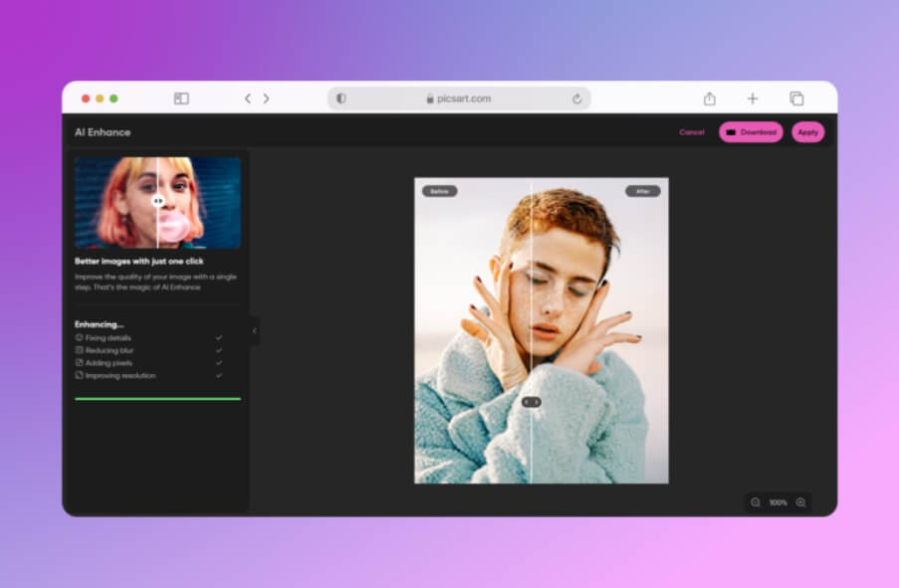Click the sample thumbnail's comparison handle

[x=157, y=200]
